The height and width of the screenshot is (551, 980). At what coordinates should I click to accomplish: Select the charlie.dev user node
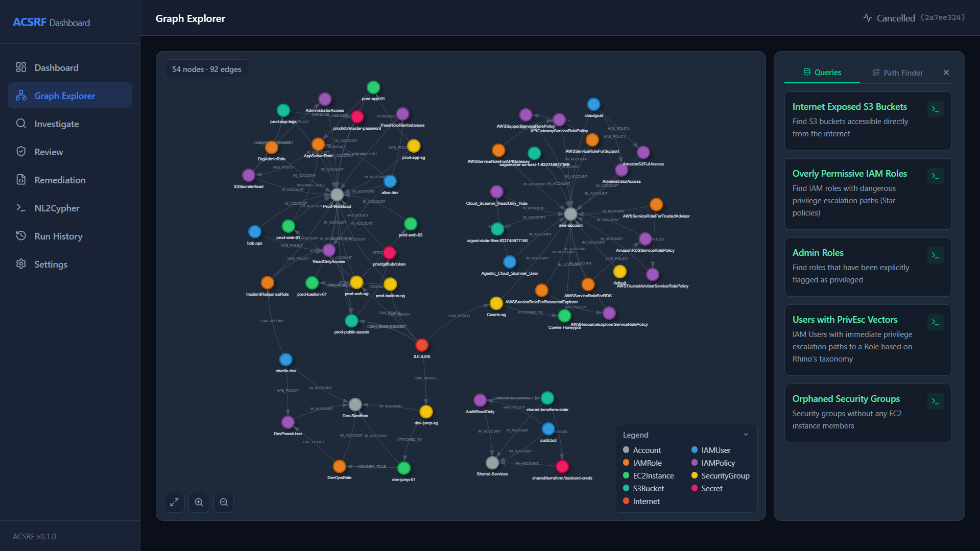point(286,360)
